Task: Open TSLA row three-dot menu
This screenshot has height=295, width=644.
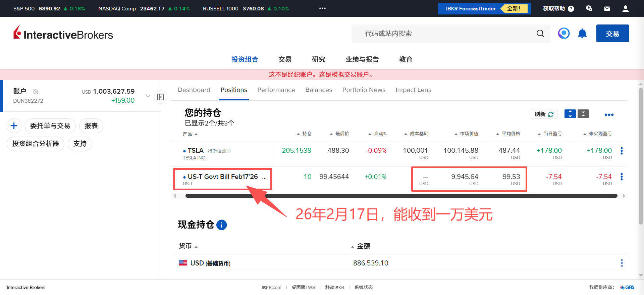Action: pos(622,151)
